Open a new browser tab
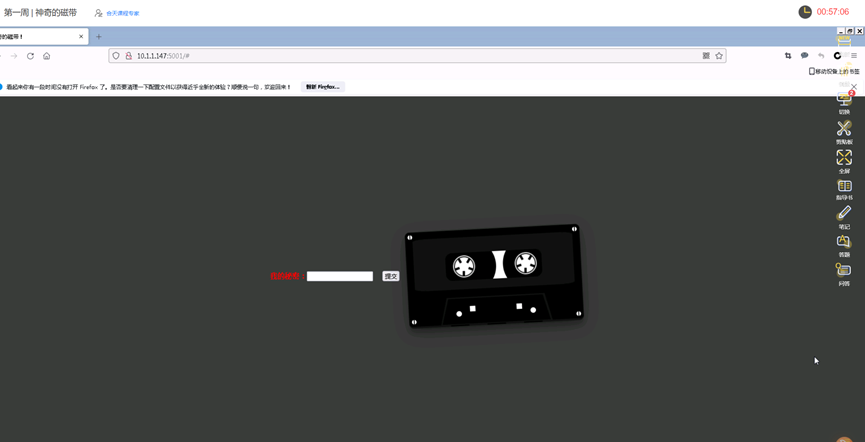The height and width of the screenshot is (442, 865). 99,37
